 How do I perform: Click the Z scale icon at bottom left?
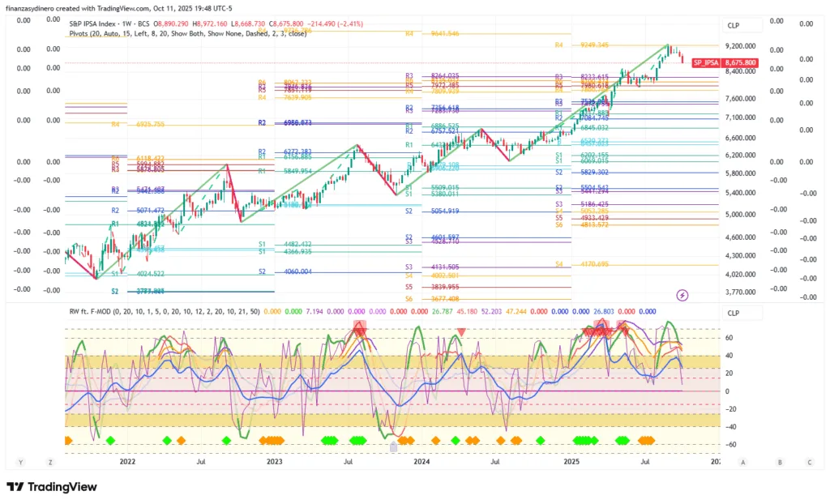point(50,462)
